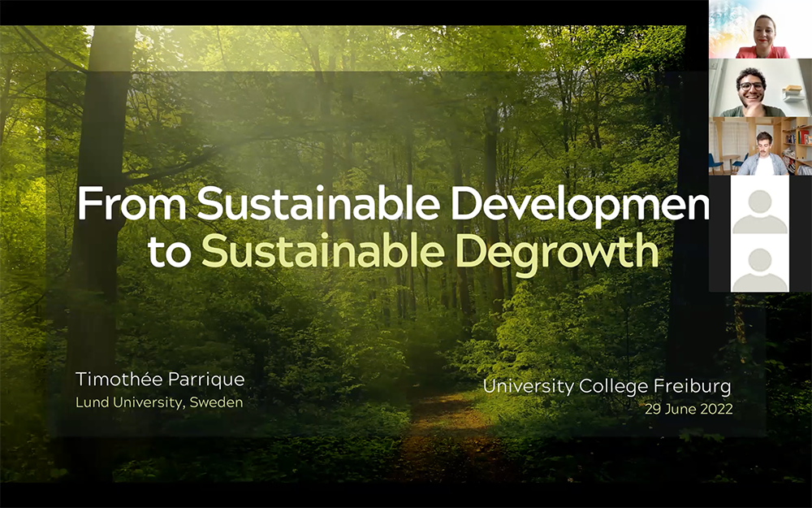The width and height of the screenshot is (812, 508).
Task: Click the date '29 June 2022'
Action: coord(688,409)
